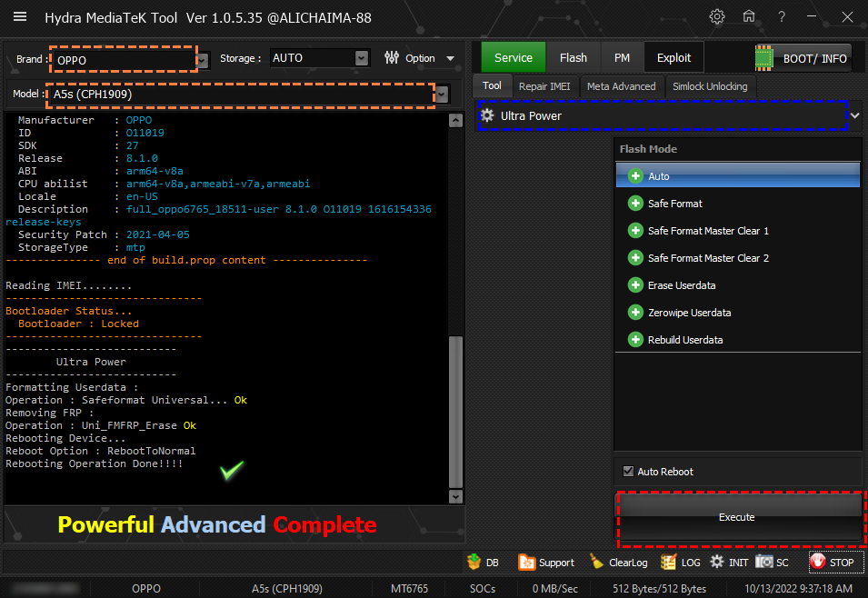Click the red STOP hand icon
Screen dimensions: 868x598
click(x=818, y=562)
